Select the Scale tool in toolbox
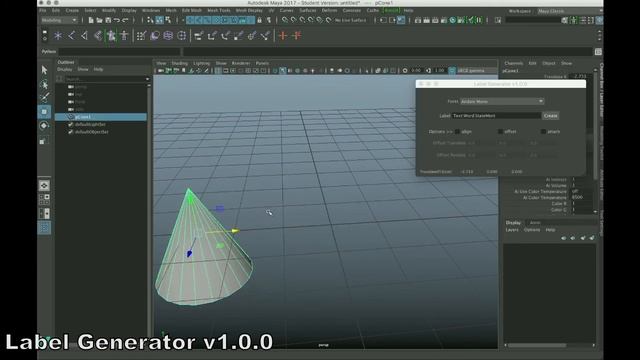This screenshot has width=640, height=360. [44, 140]
